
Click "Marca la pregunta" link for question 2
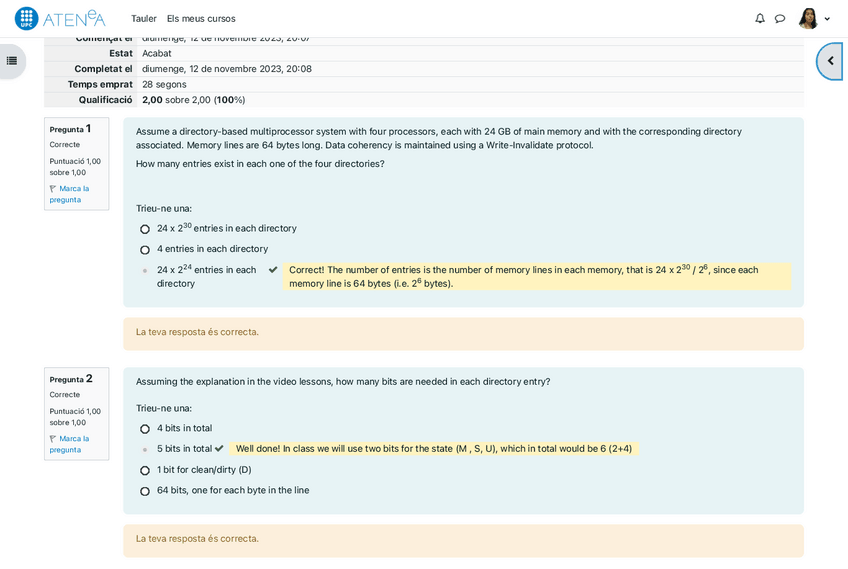[72, 444]
